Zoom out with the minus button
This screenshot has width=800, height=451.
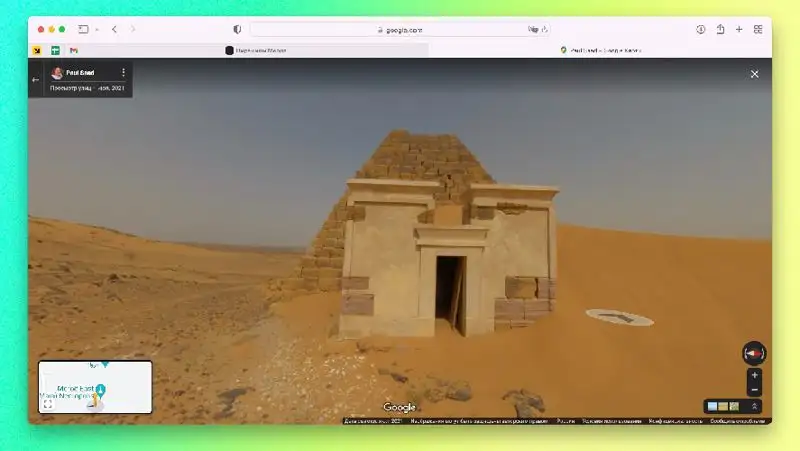[754, 389]
